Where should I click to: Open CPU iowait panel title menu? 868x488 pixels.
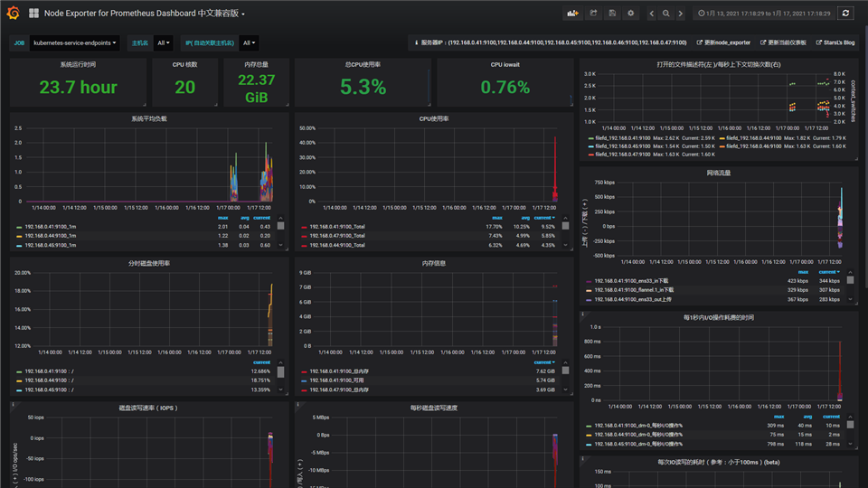point(505,65)
